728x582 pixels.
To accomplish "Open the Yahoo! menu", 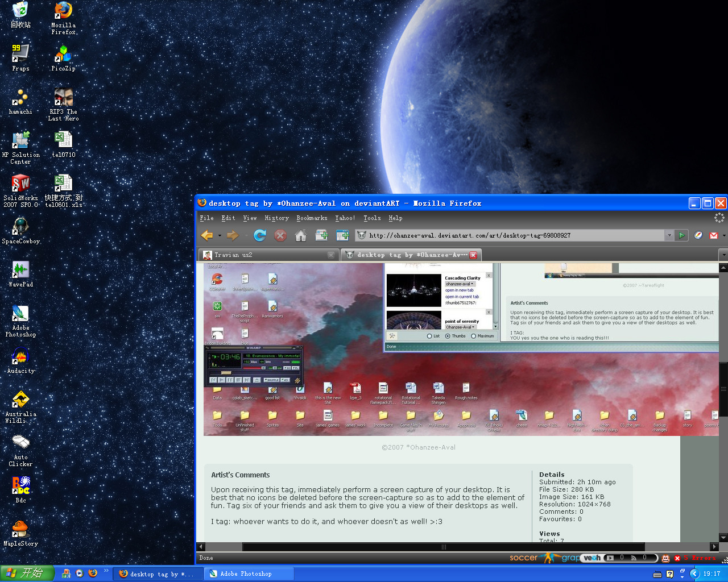I will pyautogui.click(x=345, y=218).
